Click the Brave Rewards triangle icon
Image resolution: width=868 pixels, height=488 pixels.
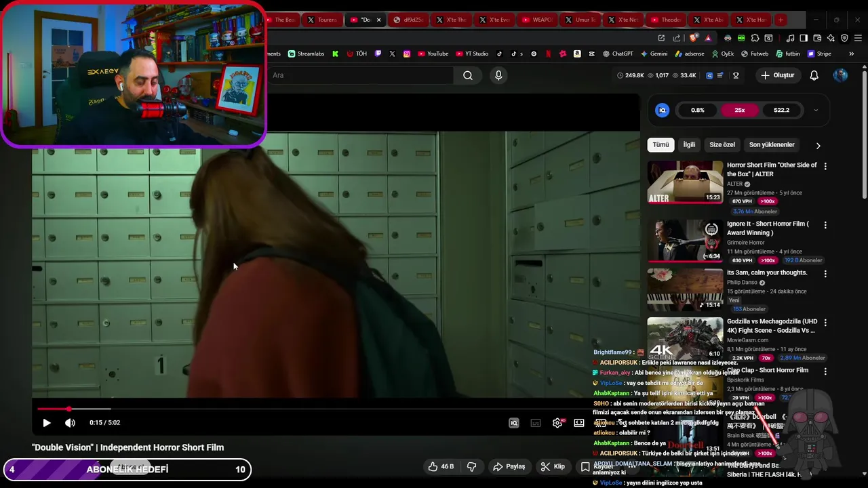click(709, 38)
